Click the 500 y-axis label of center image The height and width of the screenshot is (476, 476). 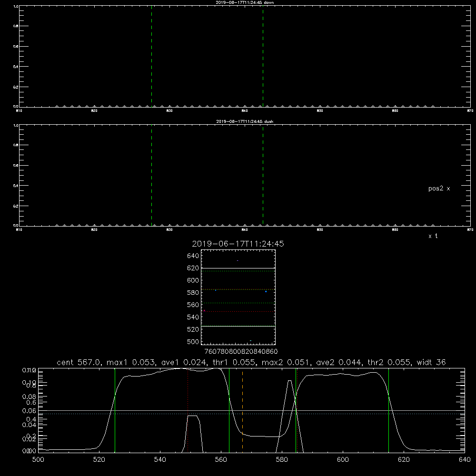click(x=193, y=342)
